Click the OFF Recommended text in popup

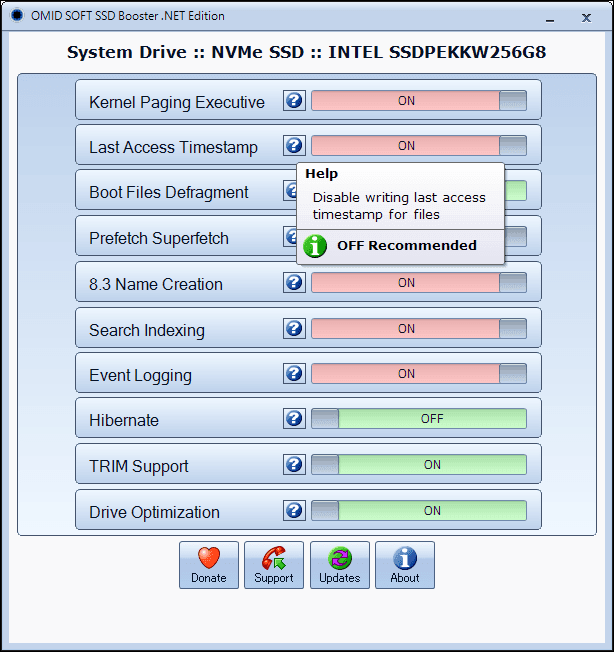(407, 245)
